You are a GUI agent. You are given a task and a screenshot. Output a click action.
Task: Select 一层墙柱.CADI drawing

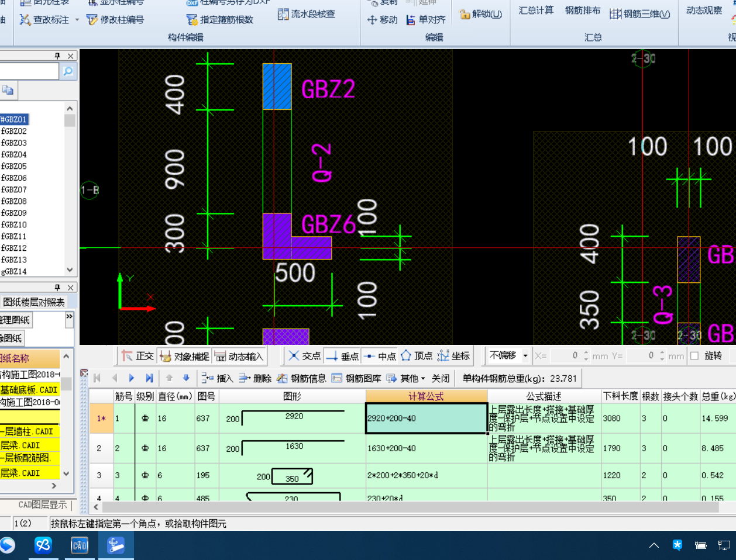(x=29, y=431)
